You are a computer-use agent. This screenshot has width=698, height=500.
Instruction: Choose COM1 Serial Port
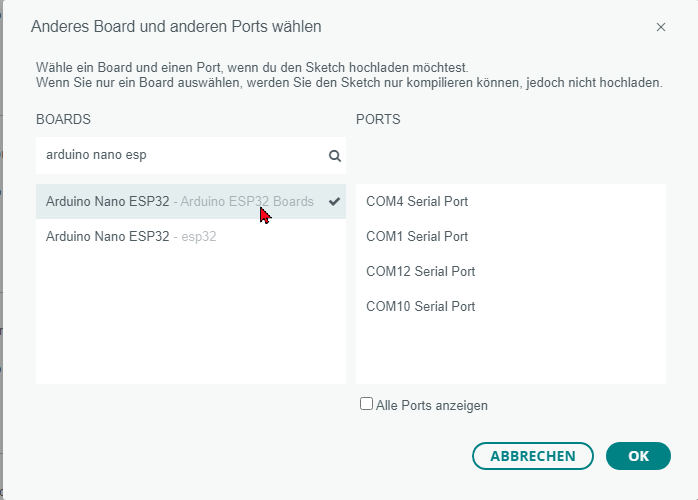[511, 236]
